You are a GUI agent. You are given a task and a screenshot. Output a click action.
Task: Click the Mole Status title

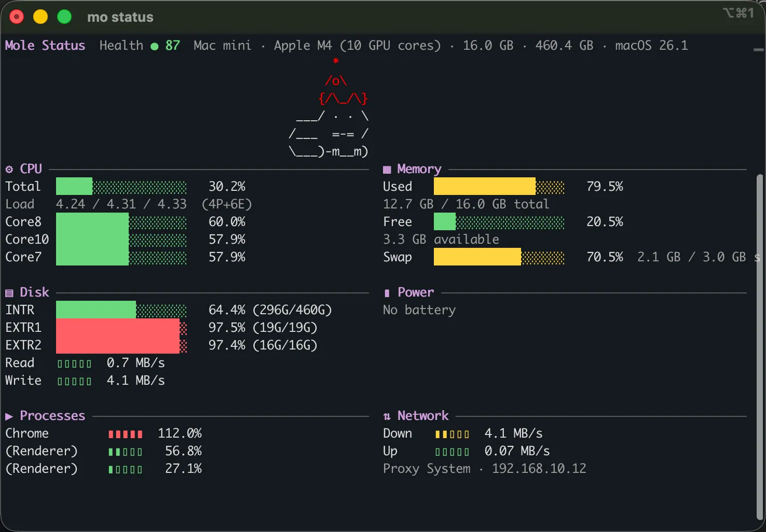tap(45, 46)
